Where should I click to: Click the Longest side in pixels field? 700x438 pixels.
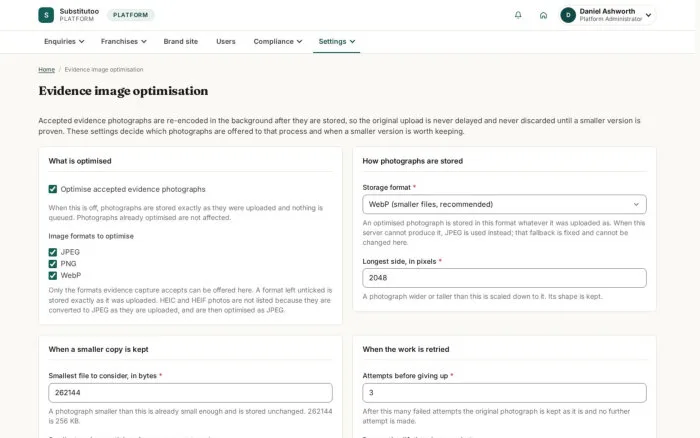(504, 278)
